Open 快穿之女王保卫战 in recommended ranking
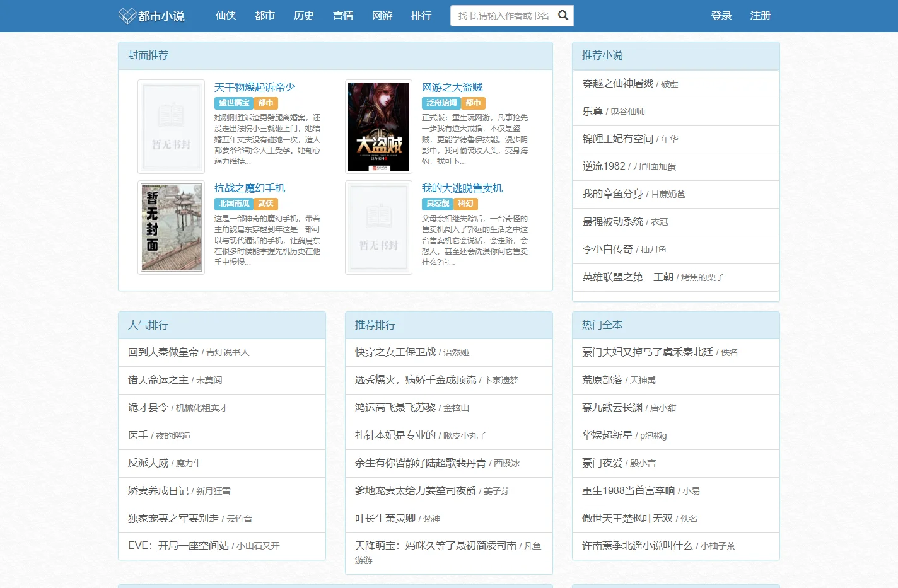The height and width of the screenshot is (588, 898). click(395, 352)
